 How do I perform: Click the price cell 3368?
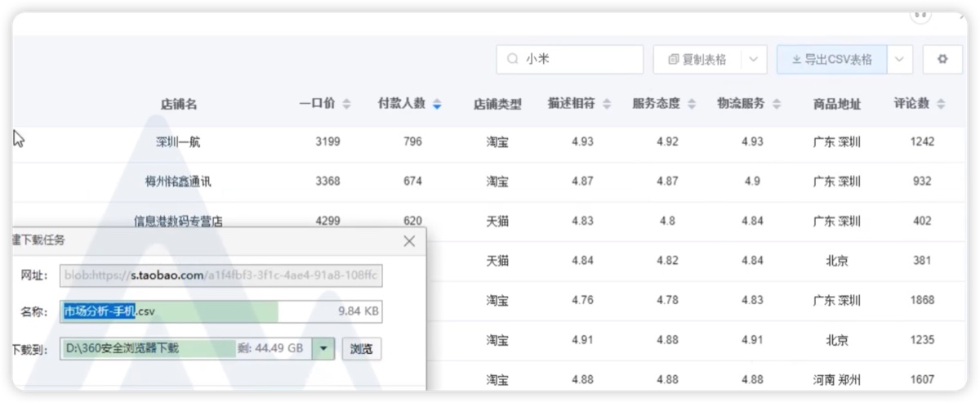(x=327, y=181)
